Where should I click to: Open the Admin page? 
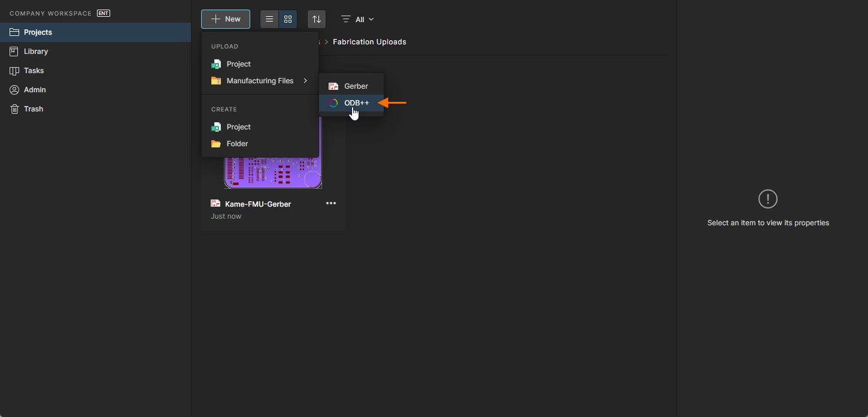[x=95, y=90]
